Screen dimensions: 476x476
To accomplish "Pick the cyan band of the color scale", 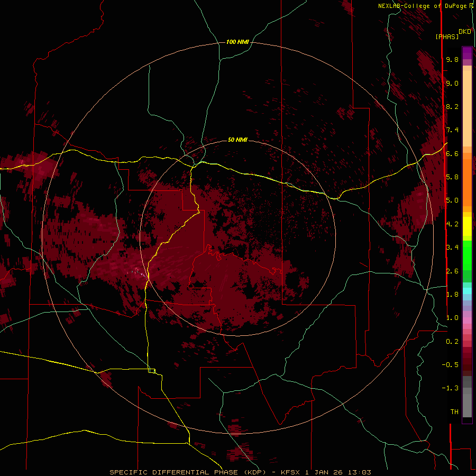I will coord(467,291).
